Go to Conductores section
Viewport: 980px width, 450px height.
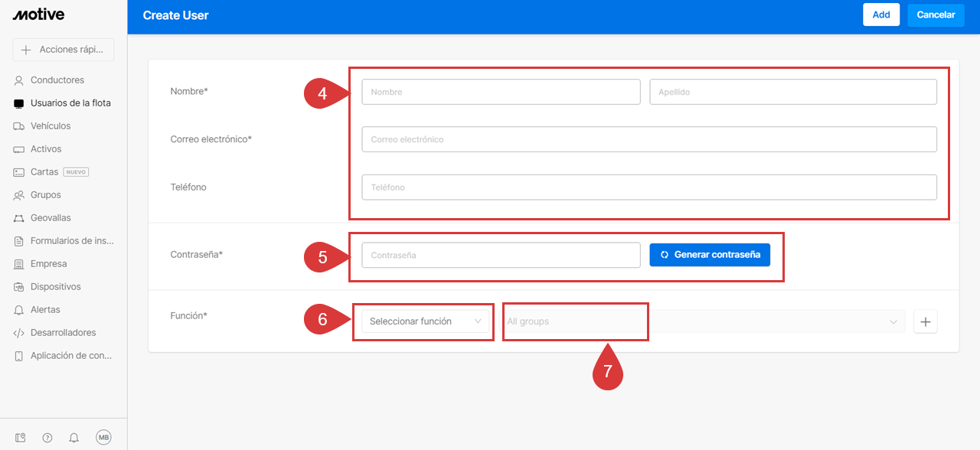[x=57, y=80]
